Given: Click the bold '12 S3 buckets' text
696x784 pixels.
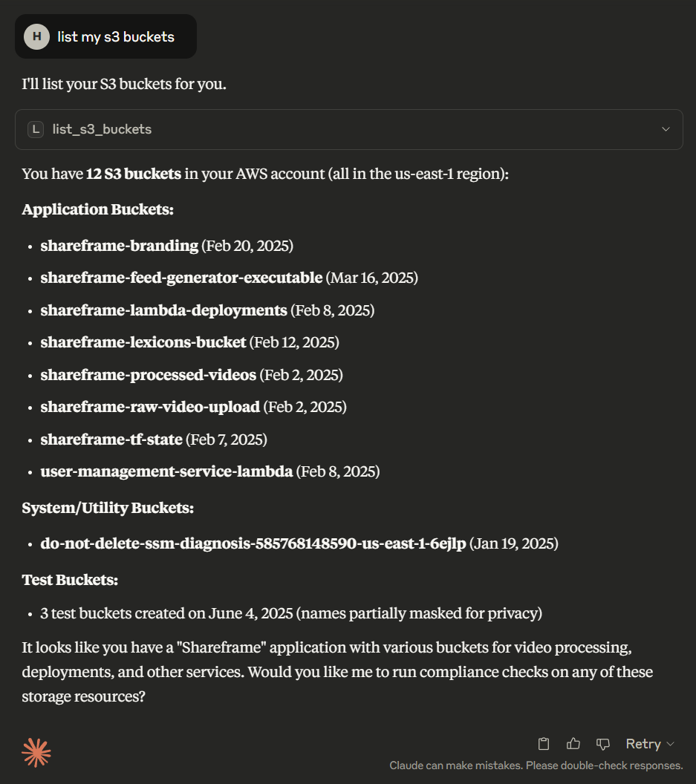Looking at the screenshot, I should click(134, 174).
